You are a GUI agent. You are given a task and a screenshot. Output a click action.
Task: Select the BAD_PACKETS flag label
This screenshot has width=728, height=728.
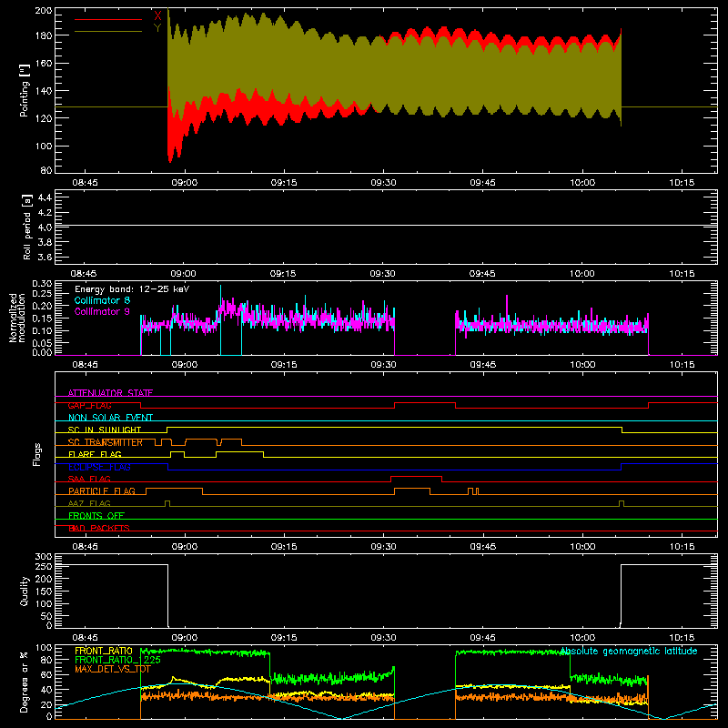[99, 528]
